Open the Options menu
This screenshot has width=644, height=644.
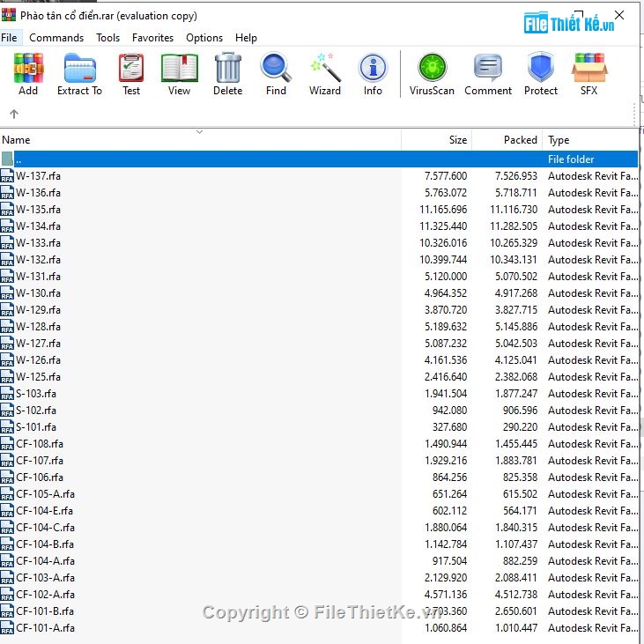(204, 38)
